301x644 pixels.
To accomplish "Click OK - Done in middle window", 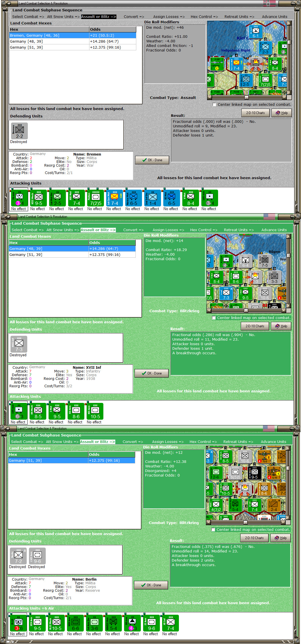I will coord(152,373).
